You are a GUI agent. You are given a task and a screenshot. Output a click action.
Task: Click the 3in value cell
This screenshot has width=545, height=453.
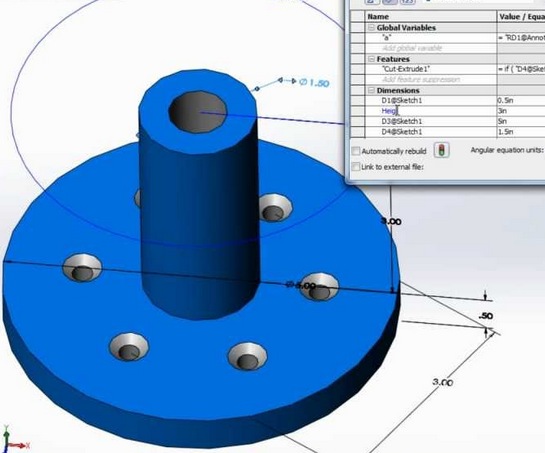click(521, 111)
